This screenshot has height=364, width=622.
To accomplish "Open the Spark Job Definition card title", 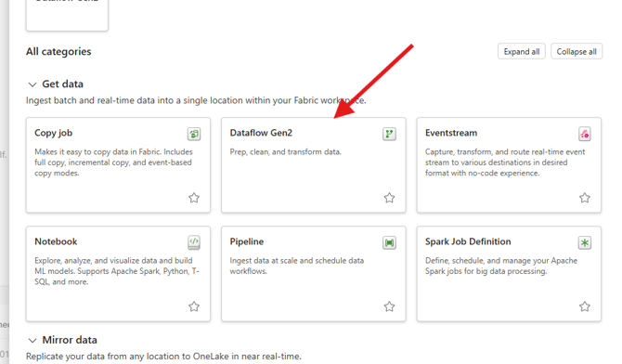I will pos(468,241).
